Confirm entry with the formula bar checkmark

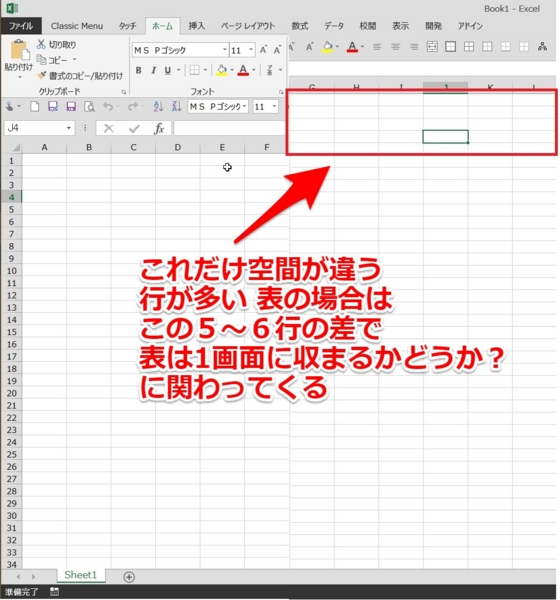(x=134, y=129)
